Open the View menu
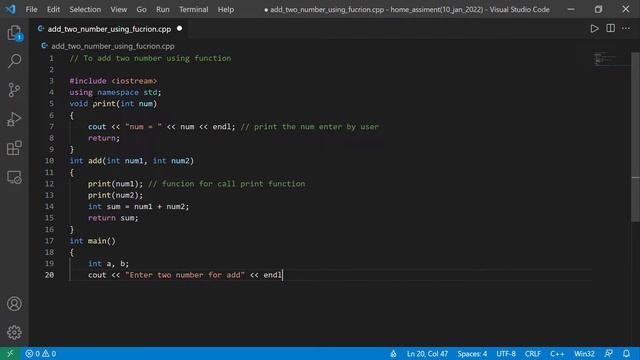Image resolution: width=640 pixels, height=360 pixels. [x=118, y=9]
